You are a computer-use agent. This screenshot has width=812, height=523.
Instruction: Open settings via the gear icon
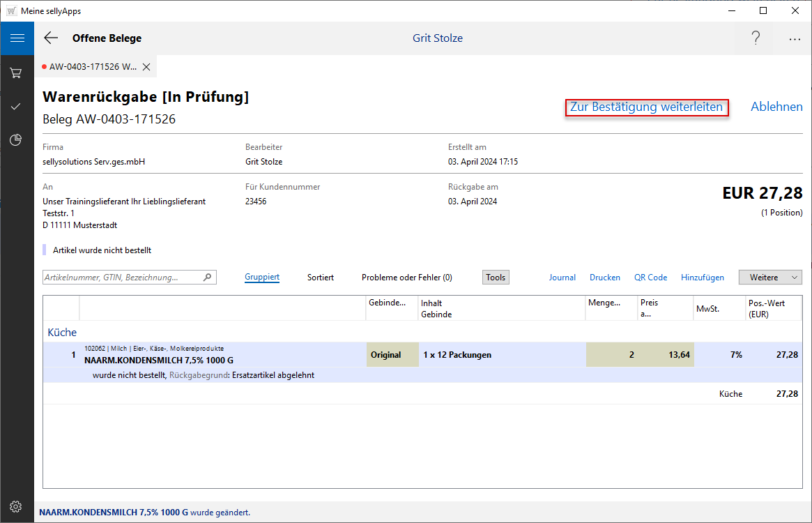pos(17,506)
